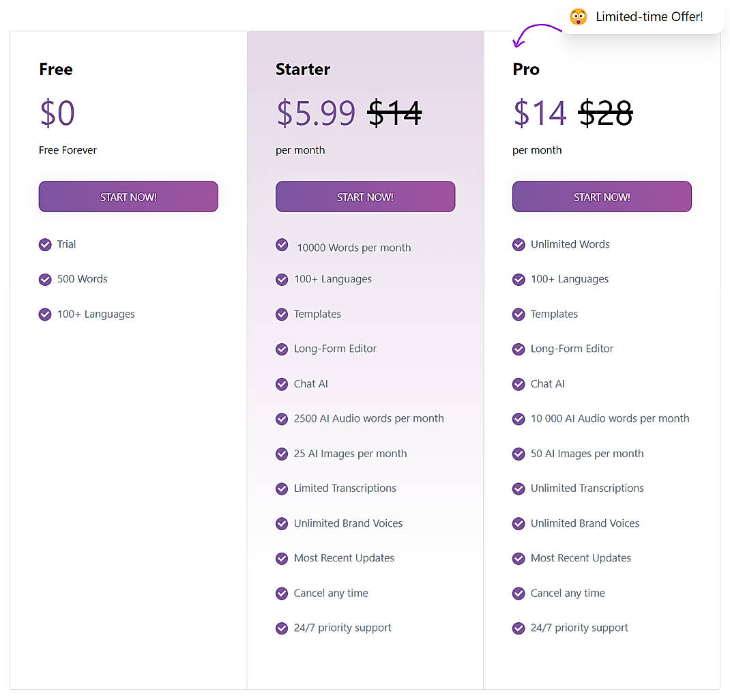Click the 50 AI Images per month text
The width and height of the screenshot is (730, 700).
[587, 453]
